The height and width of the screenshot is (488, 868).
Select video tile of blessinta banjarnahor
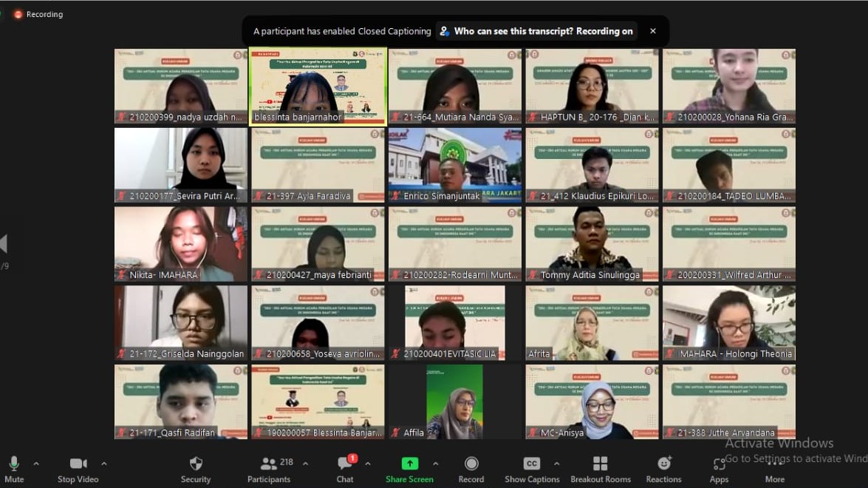click(x=318, y=86)
